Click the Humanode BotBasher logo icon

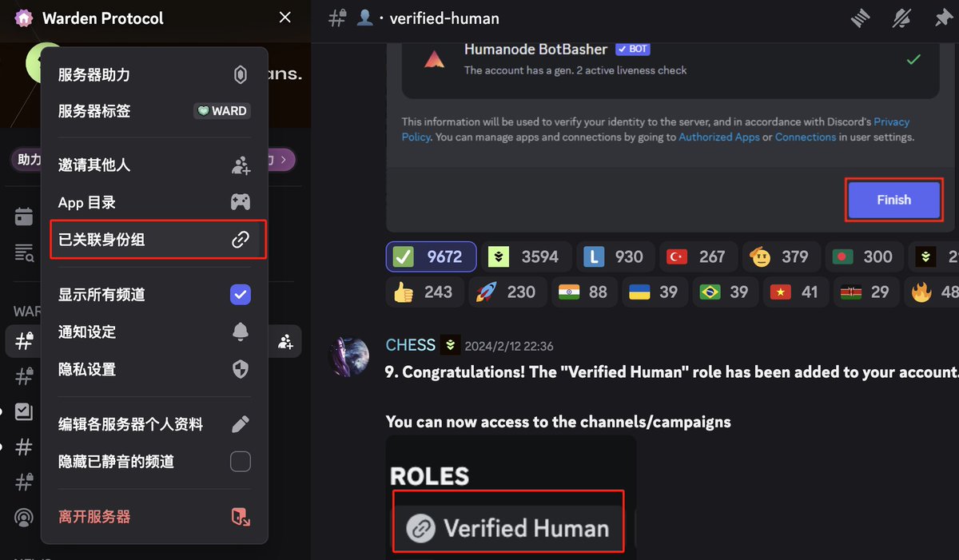tap(434, 59)
